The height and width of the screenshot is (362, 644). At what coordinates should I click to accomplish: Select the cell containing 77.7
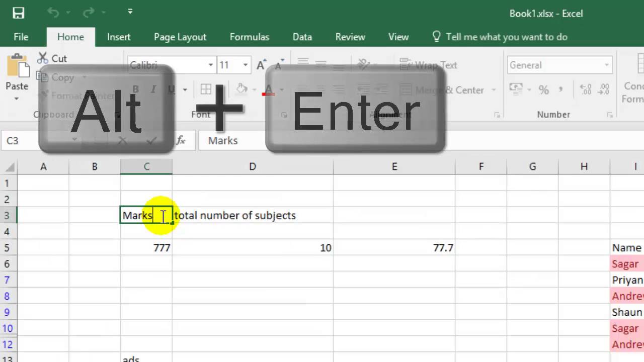394,247
